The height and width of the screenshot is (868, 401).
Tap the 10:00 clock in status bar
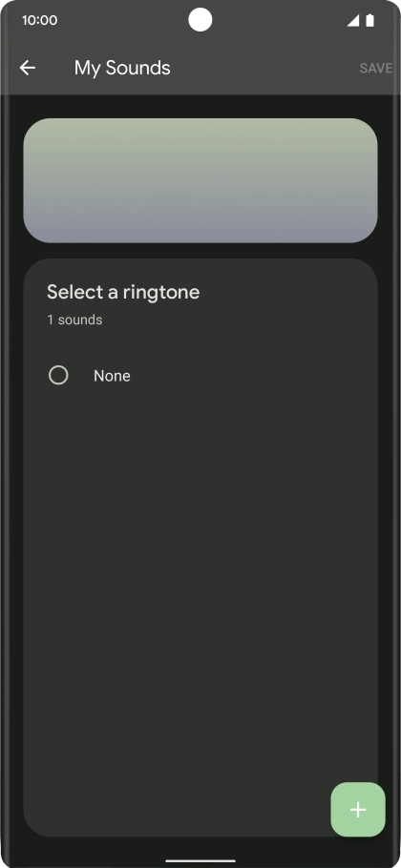[39, 21]
